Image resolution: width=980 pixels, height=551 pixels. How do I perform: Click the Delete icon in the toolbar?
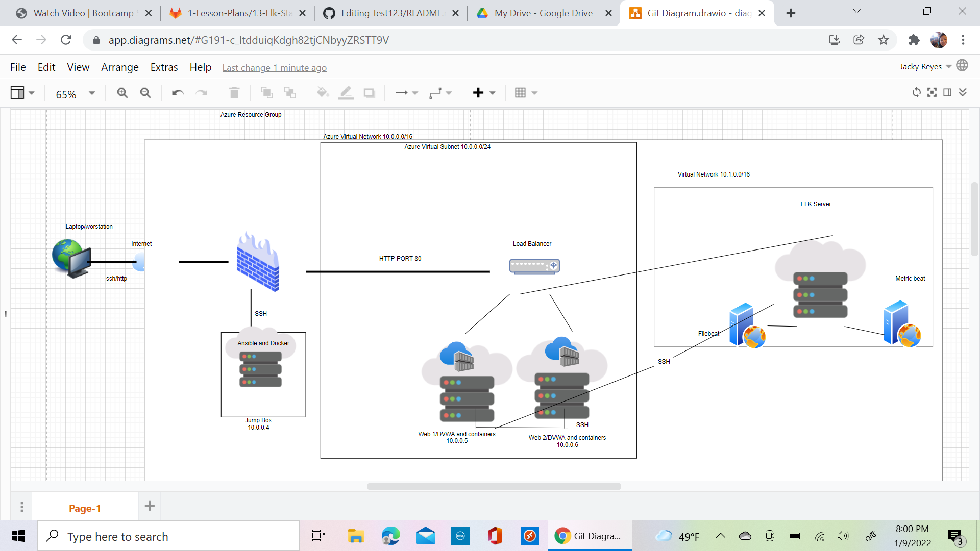(234, 93)
